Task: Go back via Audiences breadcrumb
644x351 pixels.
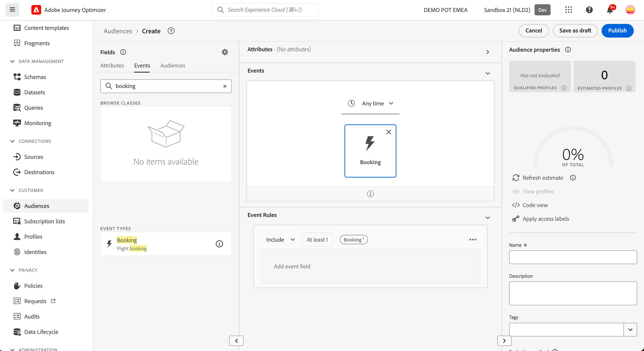Action: 118,31
